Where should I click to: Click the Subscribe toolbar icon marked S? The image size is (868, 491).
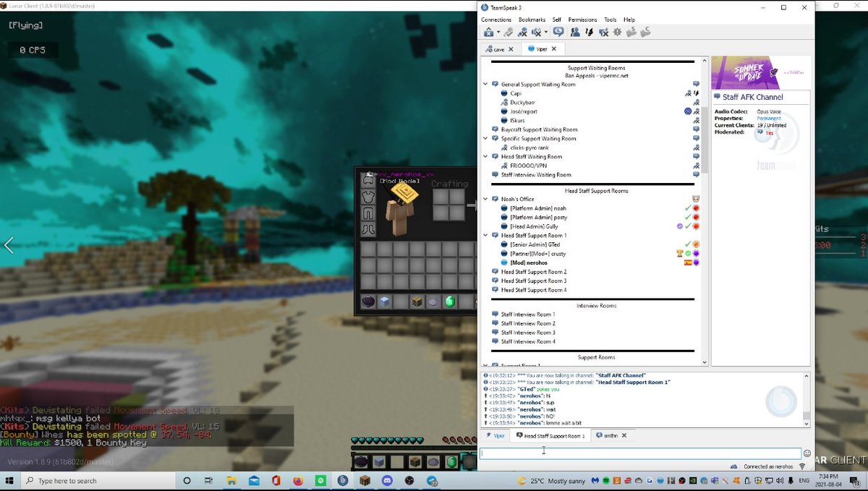tap(631, 32)
